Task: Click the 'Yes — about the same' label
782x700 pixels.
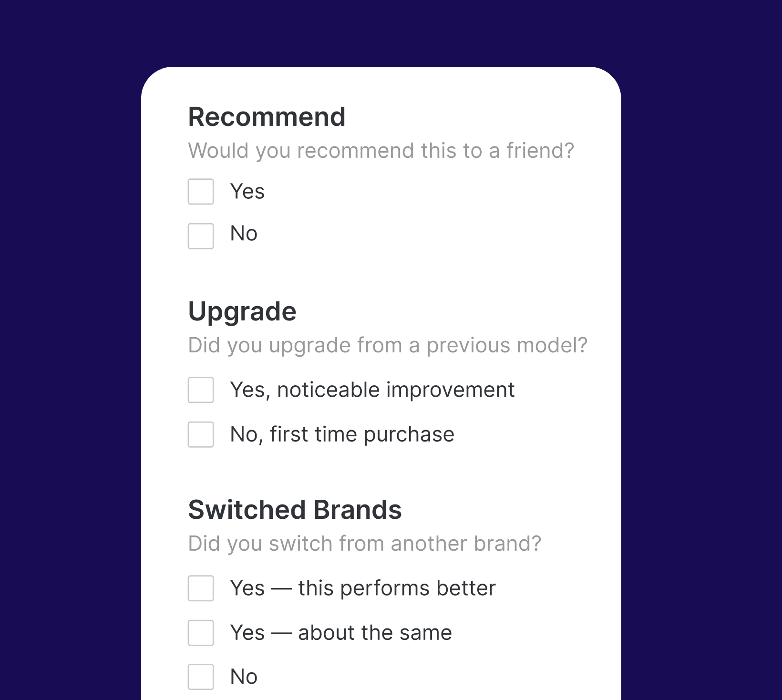Action: coord(341,633)
